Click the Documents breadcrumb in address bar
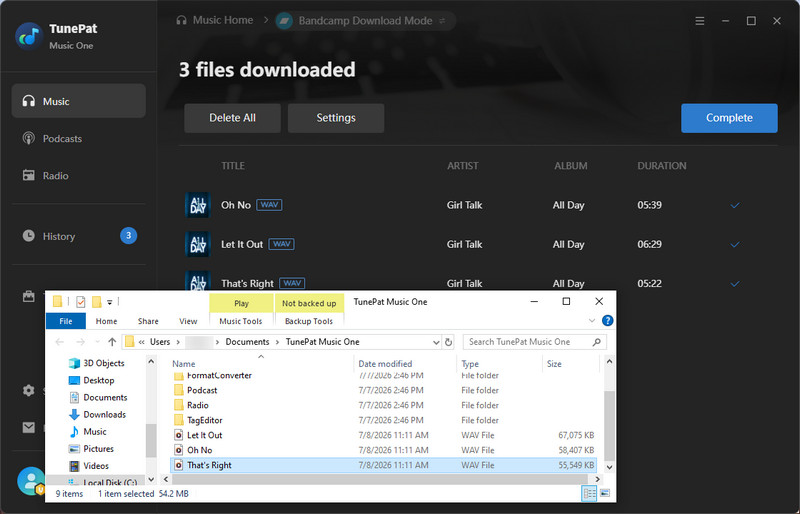Viewport: 800px width, 514px height. [247, 342]
